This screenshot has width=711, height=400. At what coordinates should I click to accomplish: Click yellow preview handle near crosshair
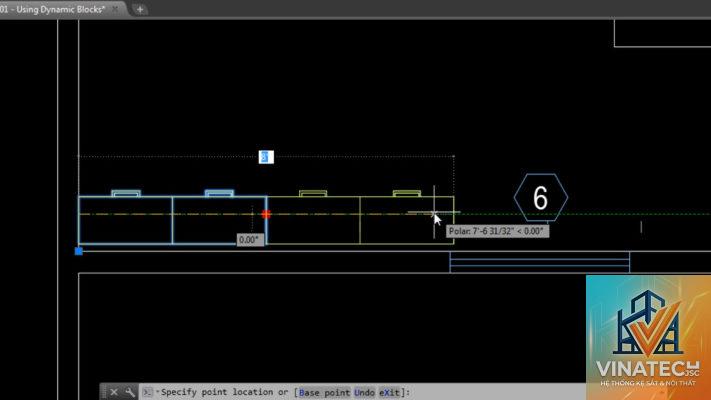coord(407,193)
